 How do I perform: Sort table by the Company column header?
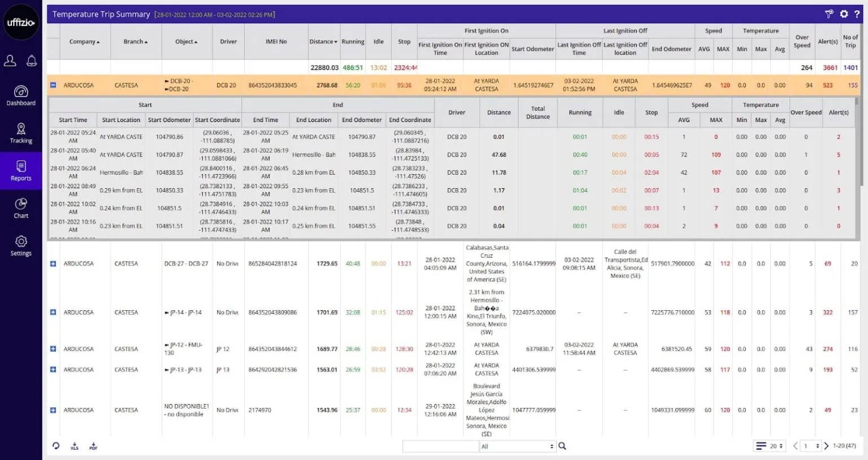pos(84,42)
